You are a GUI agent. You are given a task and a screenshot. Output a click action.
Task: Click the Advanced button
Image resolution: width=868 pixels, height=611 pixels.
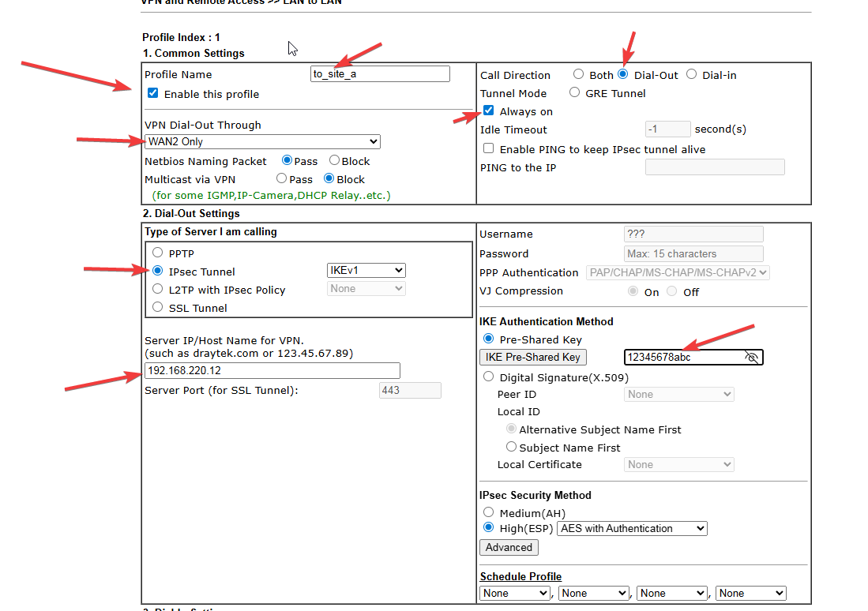[509, 547]
